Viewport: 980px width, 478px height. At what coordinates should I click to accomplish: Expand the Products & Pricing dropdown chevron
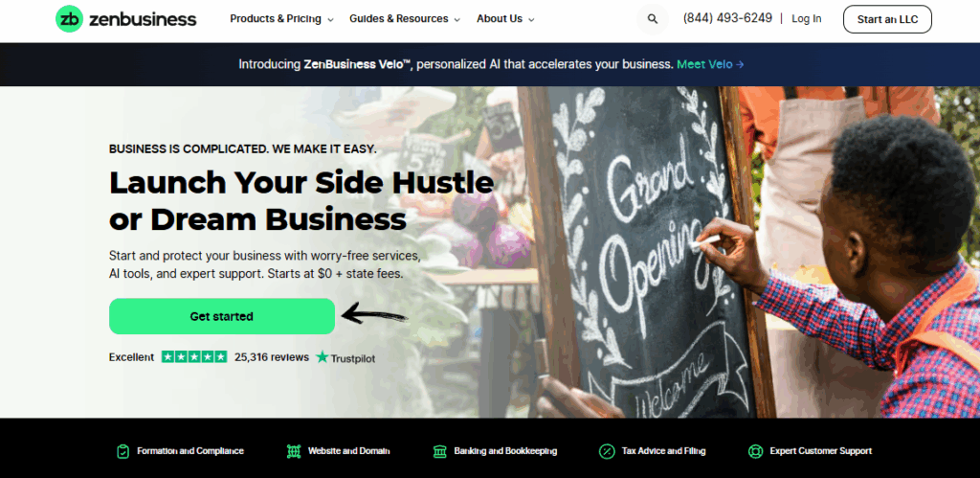tap(330, 20)
